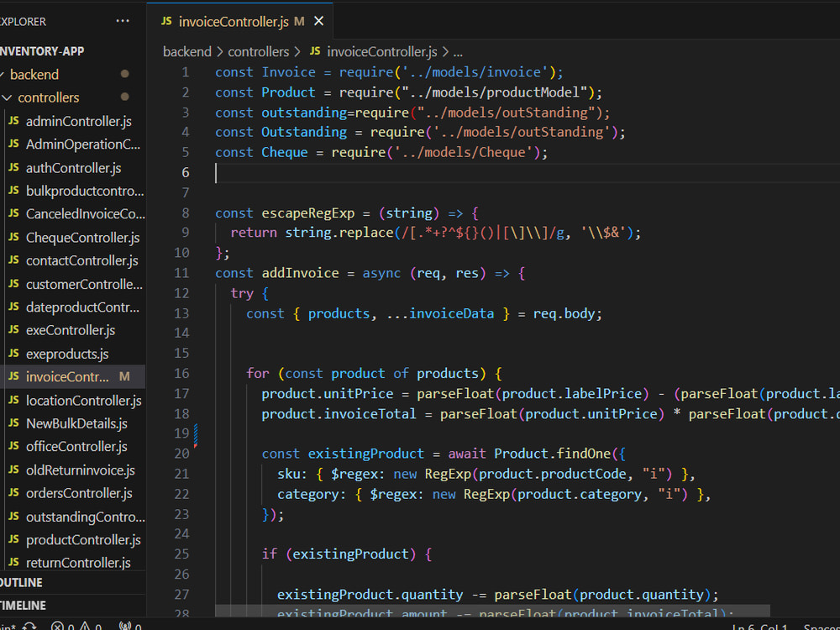Click the modified dot beside backend folder
This screenshot has width=840, height=630.
[125, 74]
